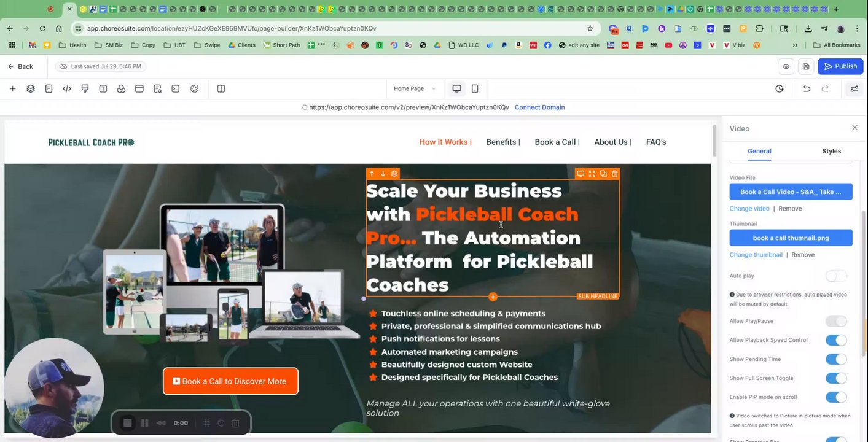Switch to mobile device view
Image resolution: width=868 pixels, height=442 pixels.
475,89
